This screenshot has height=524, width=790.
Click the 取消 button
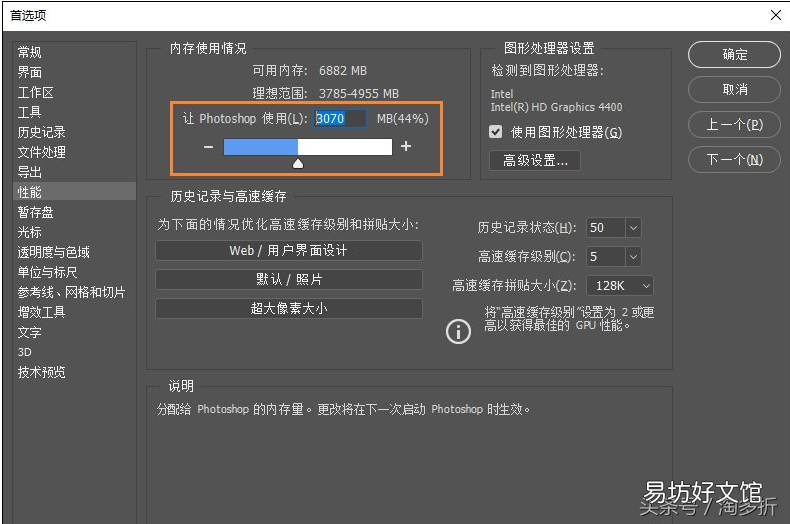click(x=734, y=90)
